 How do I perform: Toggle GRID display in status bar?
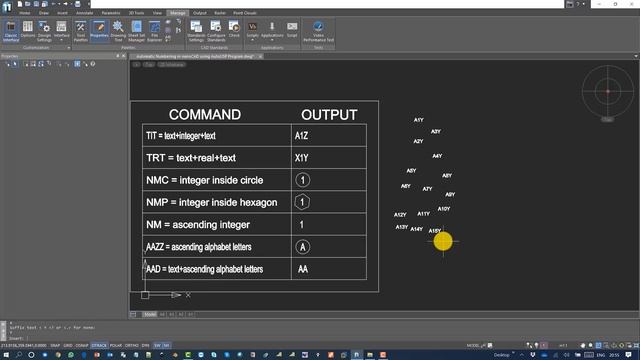[x=68, y=346]
